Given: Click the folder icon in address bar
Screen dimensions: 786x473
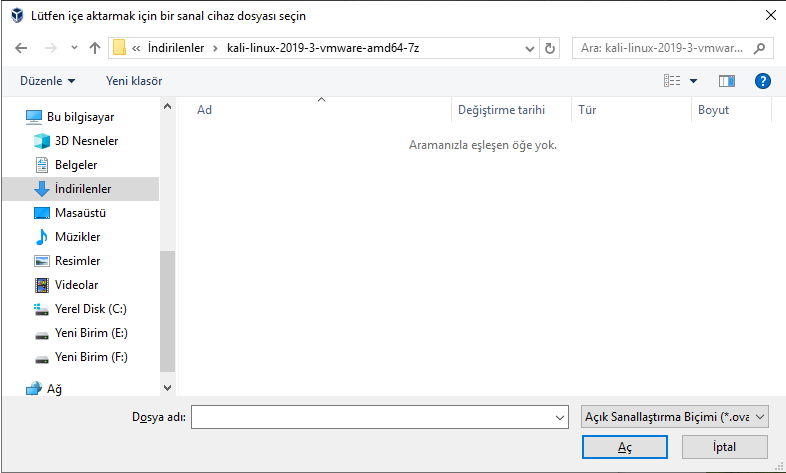Looking at the screenshot, I should pyautogui.click(x=119, y=48).
